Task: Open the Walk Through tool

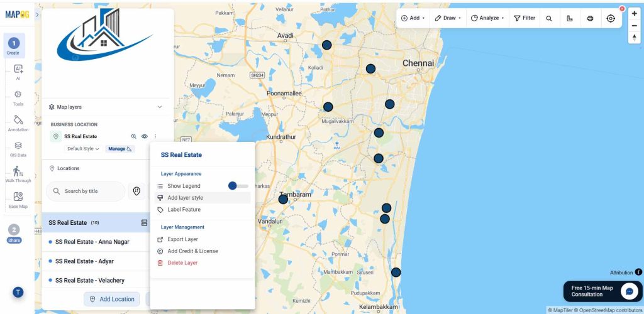Action: point(18,175)
